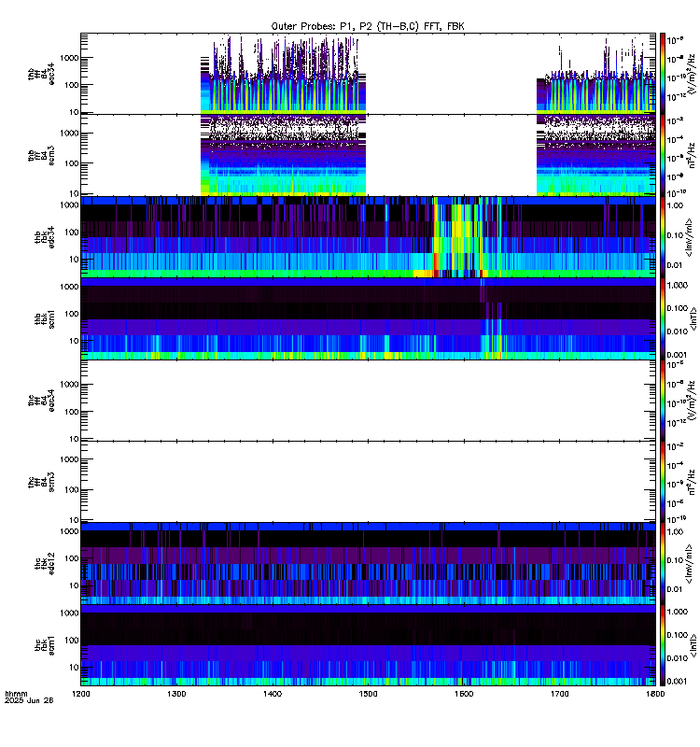Select the 'thc fff 64 scm3' panel label
The image size is (700, 747).
pos(41,482)
